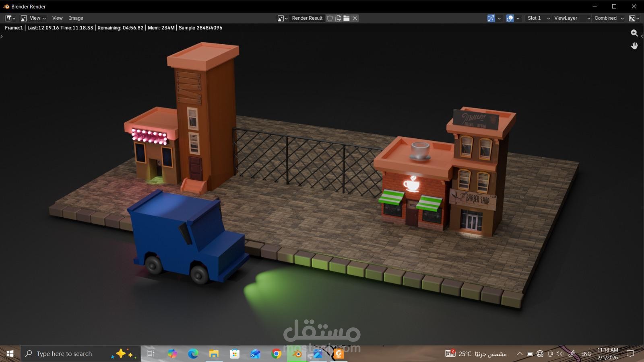644x362 pixels.
Task: Open the UI mode View dropdown with image icon
Action: (x=33, y=18)
